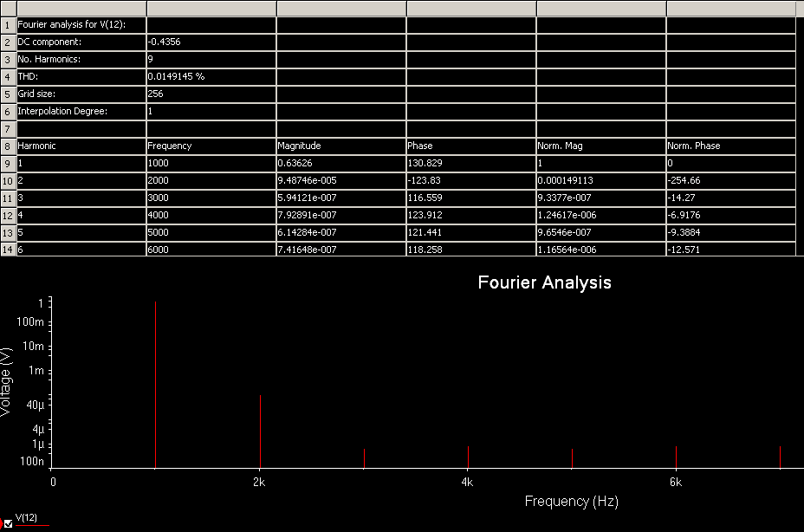The image size is (804, 532).
Task: Click the 'Magnitude' column heading cell
Action: (x=341, y=146)
